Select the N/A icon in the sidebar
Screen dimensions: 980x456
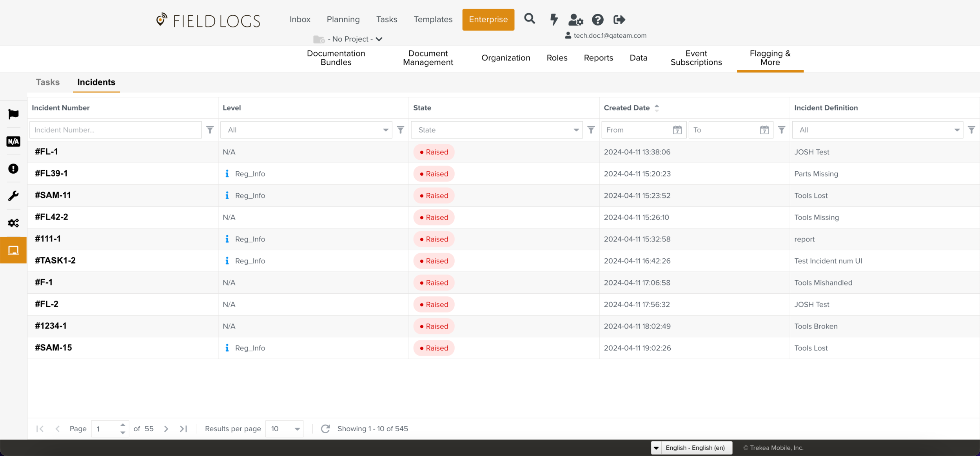click(13, 142)
